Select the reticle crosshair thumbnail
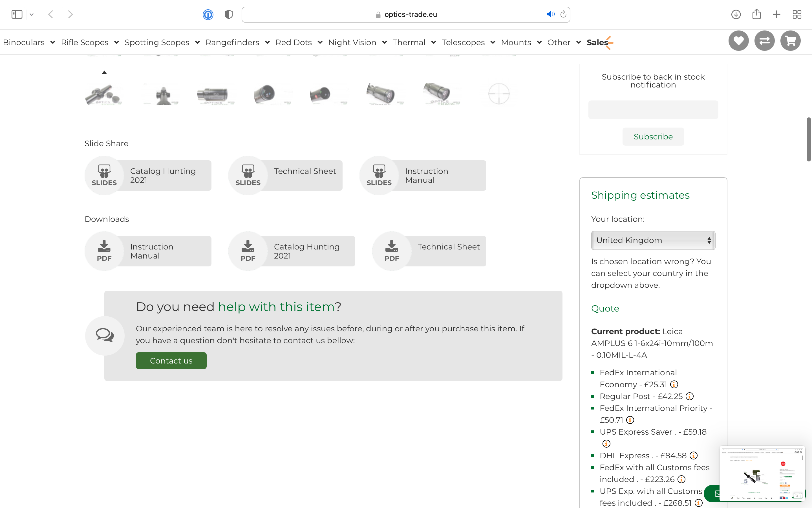 coord(498,94)
